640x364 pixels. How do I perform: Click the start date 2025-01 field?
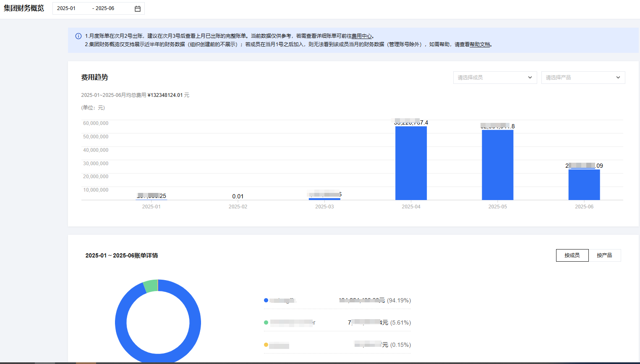click(x=66, y=8)
